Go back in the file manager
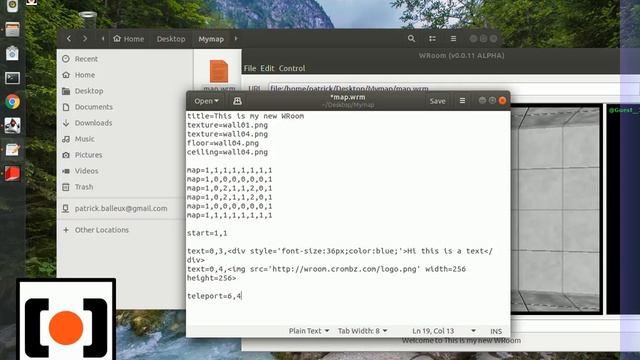640x360 pixels. 69,39
